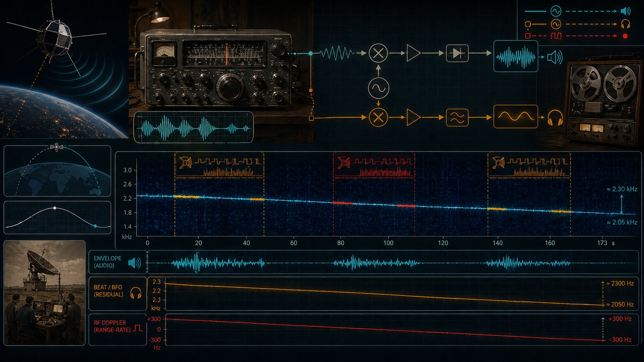Expand the first orange telemetry burst callout box
Viewport: 644px width, 362px height.
click(x=220, y=165)
